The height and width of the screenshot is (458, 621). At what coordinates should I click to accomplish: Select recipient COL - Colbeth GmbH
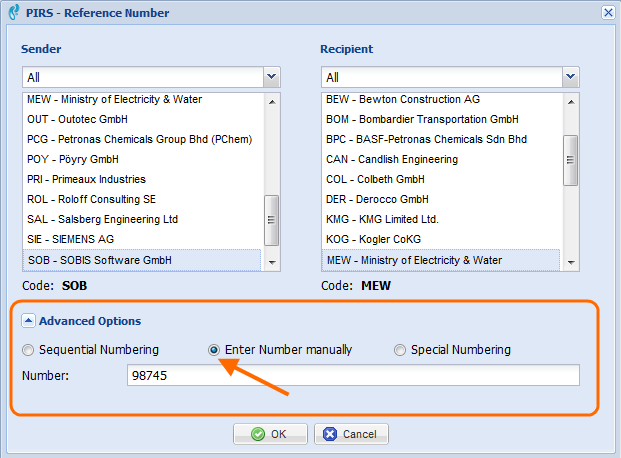pos(442,179)
